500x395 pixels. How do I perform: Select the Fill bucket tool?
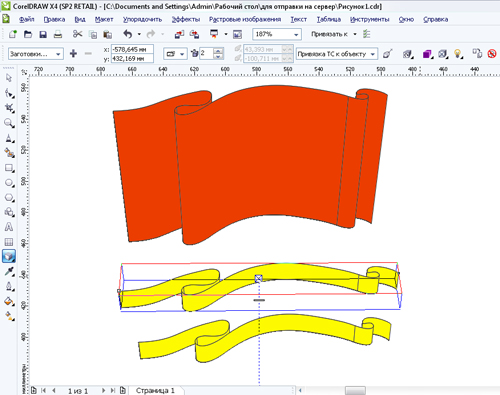[9, 301]
